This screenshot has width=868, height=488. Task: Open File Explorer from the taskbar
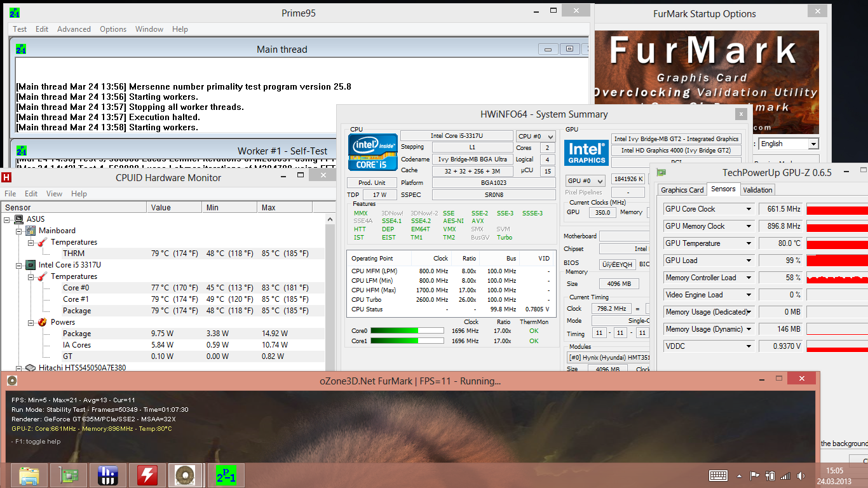click(x=29, y=475)
